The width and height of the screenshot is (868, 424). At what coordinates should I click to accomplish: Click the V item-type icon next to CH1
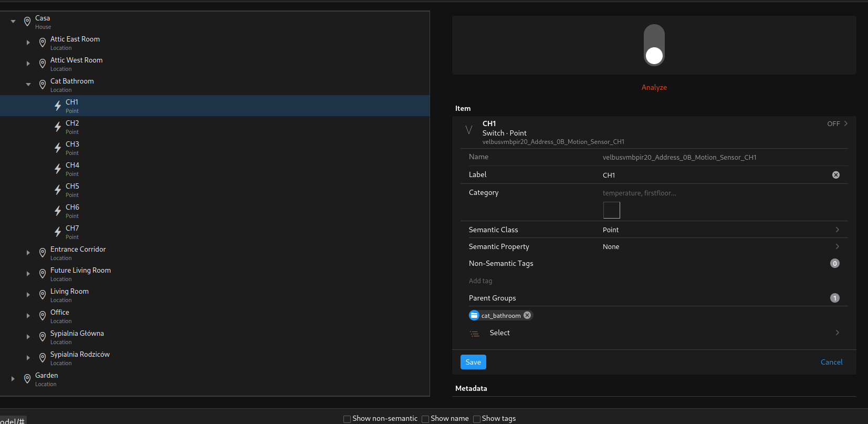point(469,130)
